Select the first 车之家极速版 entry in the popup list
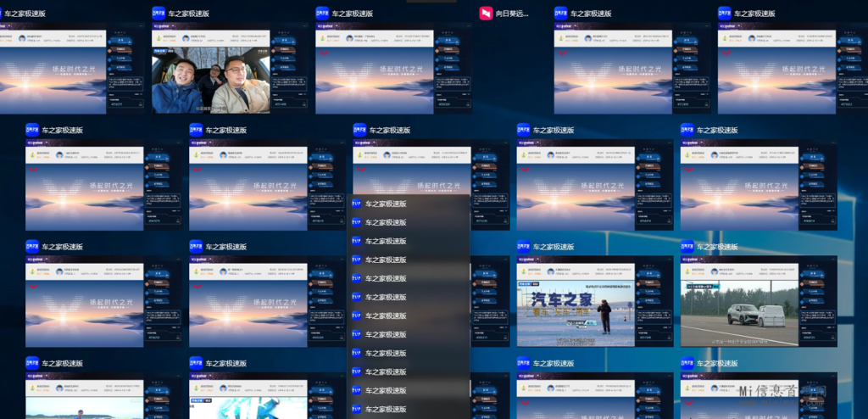 (386, 204)
